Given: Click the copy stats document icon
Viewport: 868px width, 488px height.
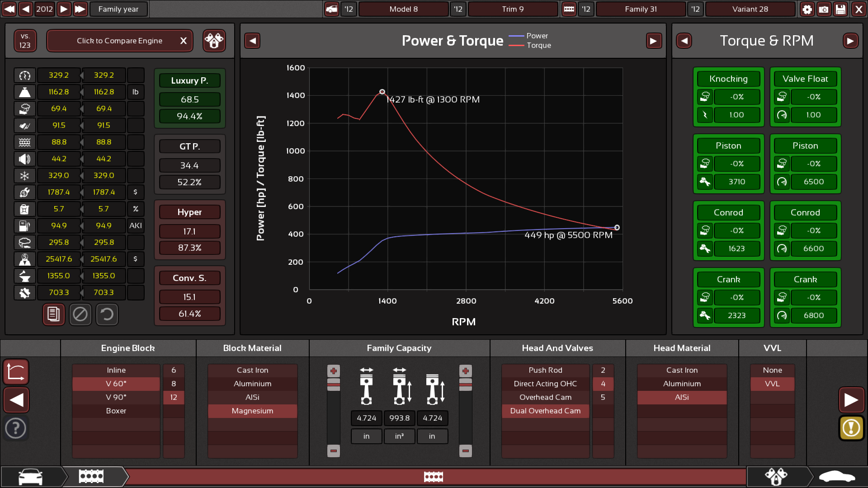Looking at the screenshot, I should click(53, 314).
